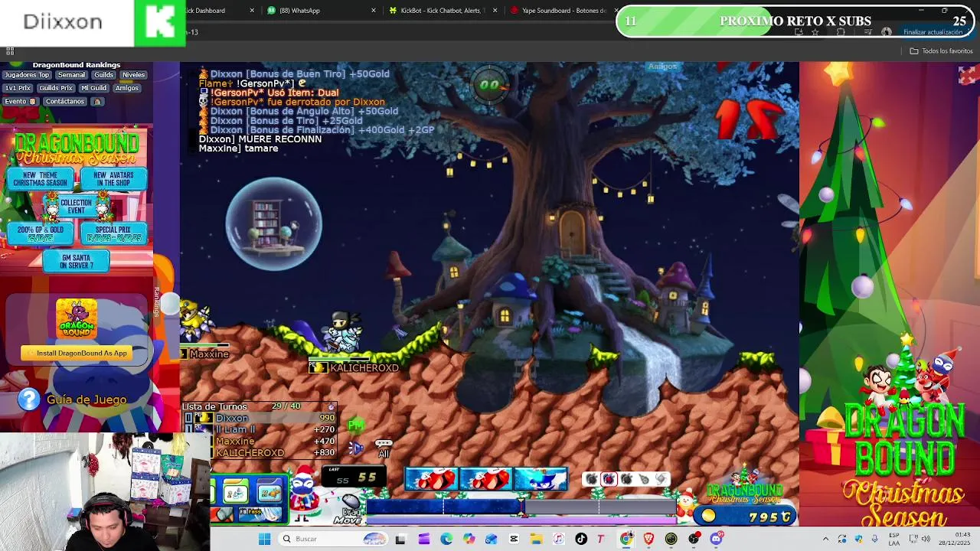The width and height of the screenshot is (980, 551).
Task: Click the tornado weather icon at row end
Action: 661,479
